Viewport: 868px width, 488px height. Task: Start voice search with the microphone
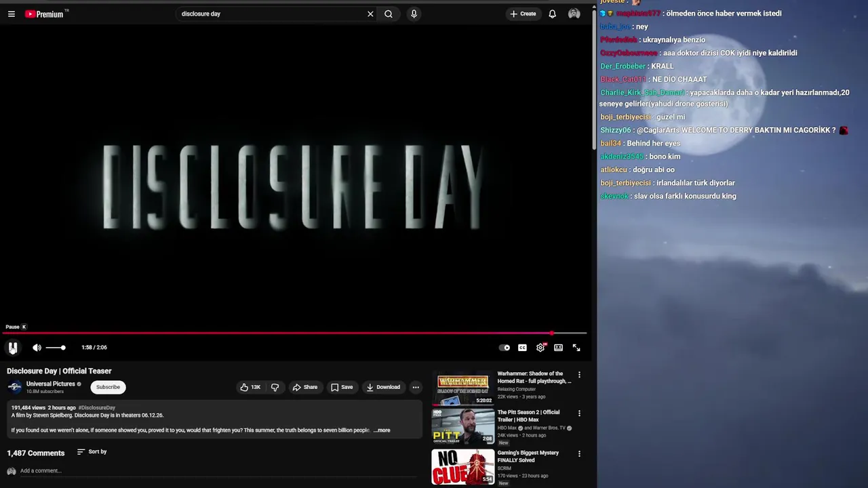pyautogui.click(x=414, y=14)
